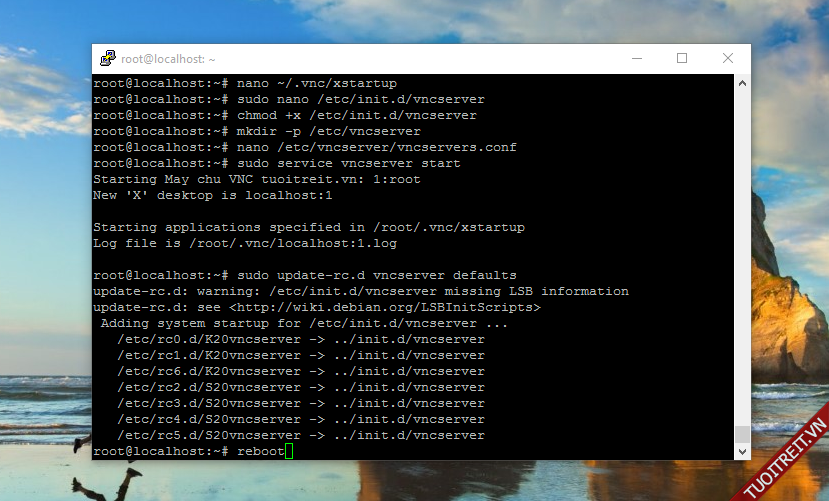829x501 pixels.
Task: Click the scrollbar thumb near the bottom
Action: point(742,434)
